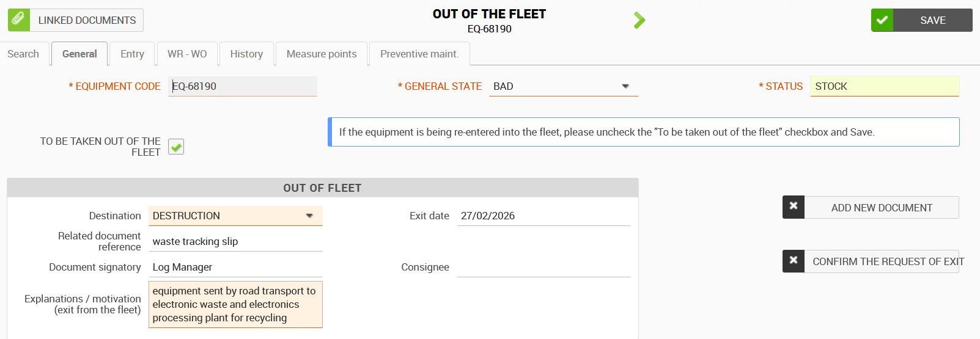The image size is (980, 339).
Task: Click the green next-record chevron arrow
Action: point(639,20)
